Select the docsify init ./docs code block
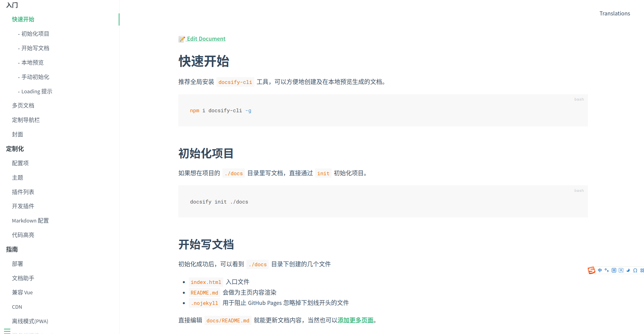The height and width of the screenshot is (334, 644). point(219,202)
